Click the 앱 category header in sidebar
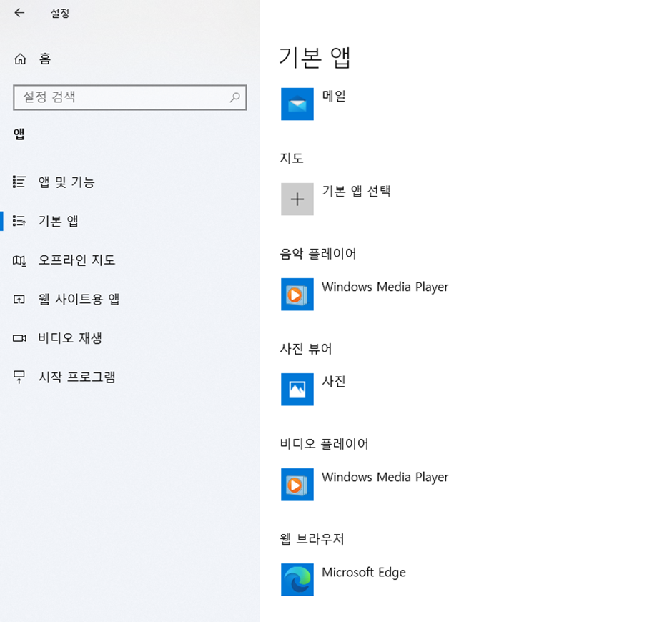Image resolution: width=672 pixels, height=622 pixels. click(19, 134)
